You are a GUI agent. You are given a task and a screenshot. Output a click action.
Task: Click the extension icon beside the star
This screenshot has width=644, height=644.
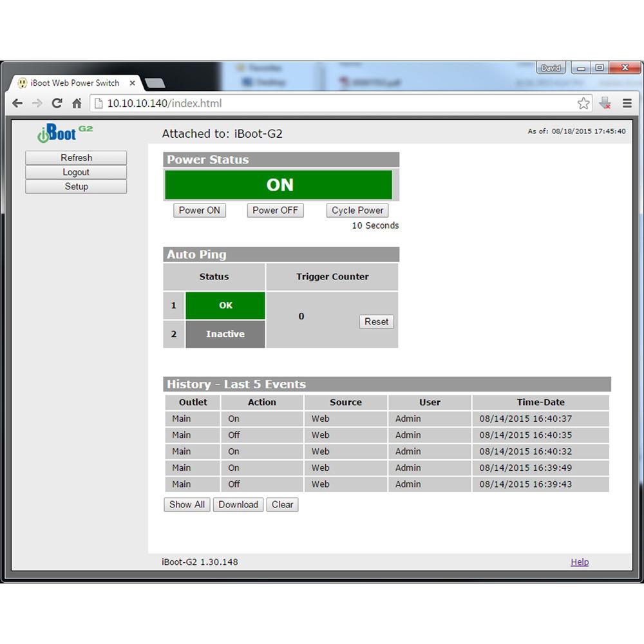605,103
